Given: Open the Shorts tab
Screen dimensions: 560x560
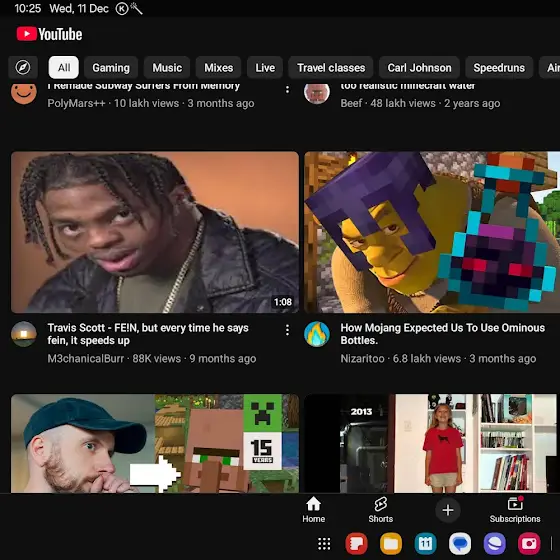Looking at the screenshot, I should 381,510.
